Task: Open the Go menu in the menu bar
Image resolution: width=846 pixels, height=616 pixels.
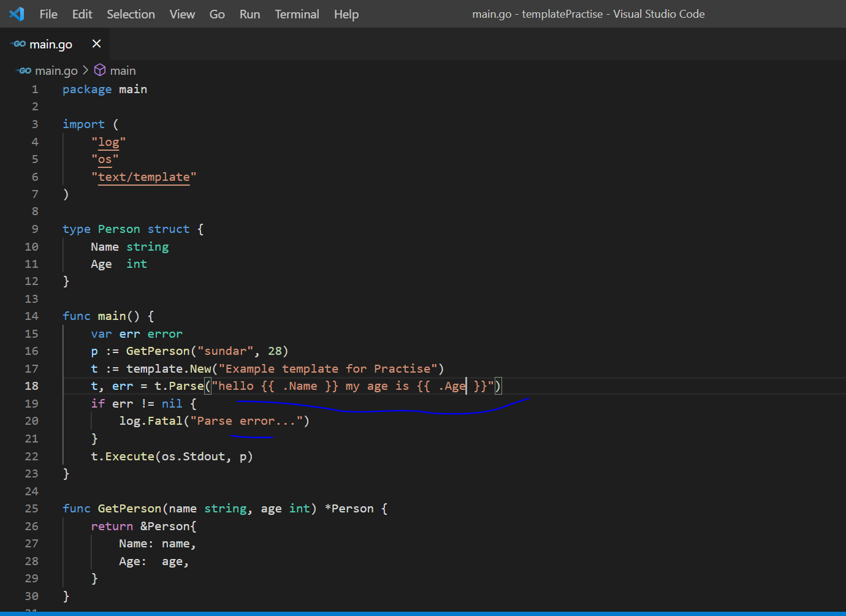Action: click(x=217, y=13)
